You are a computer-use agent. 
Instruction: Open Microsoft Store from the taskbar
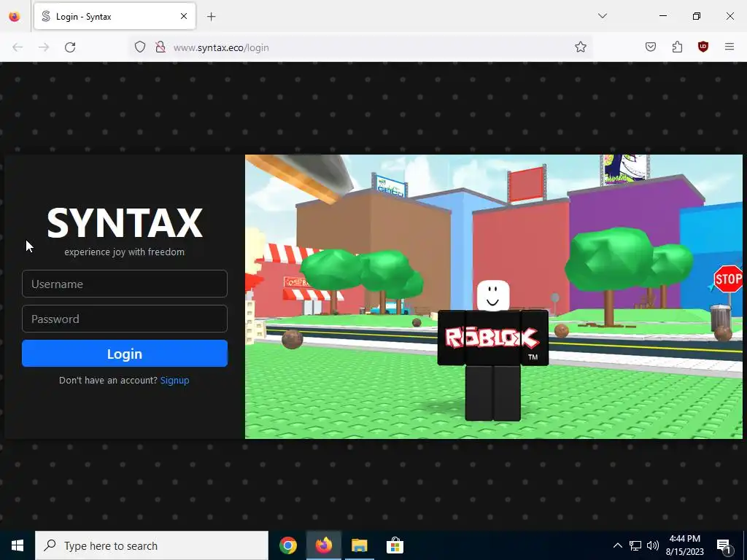pos(395,545)
